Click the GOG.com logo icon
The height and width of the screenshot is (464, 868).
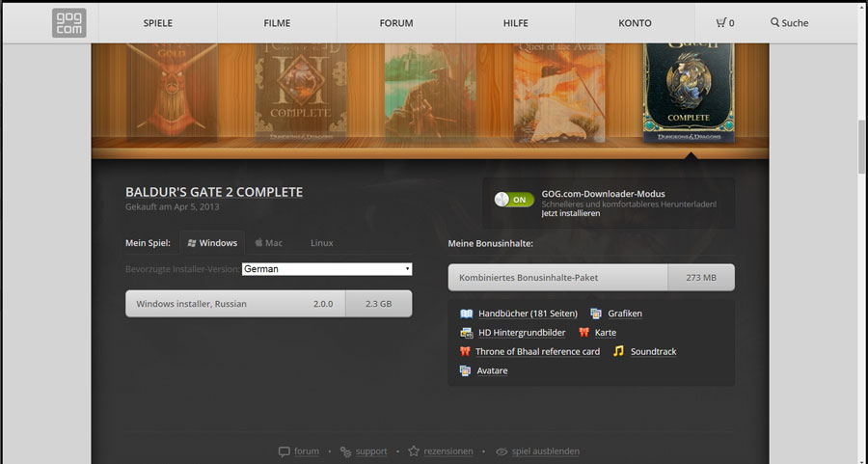pos(69,23)
